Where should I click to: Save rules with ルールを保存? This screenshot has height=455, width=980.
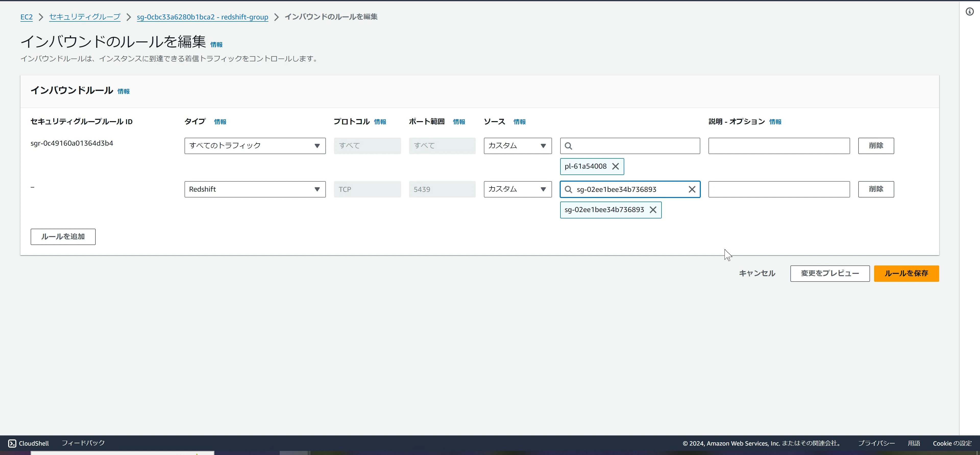(x=906, y=273)
